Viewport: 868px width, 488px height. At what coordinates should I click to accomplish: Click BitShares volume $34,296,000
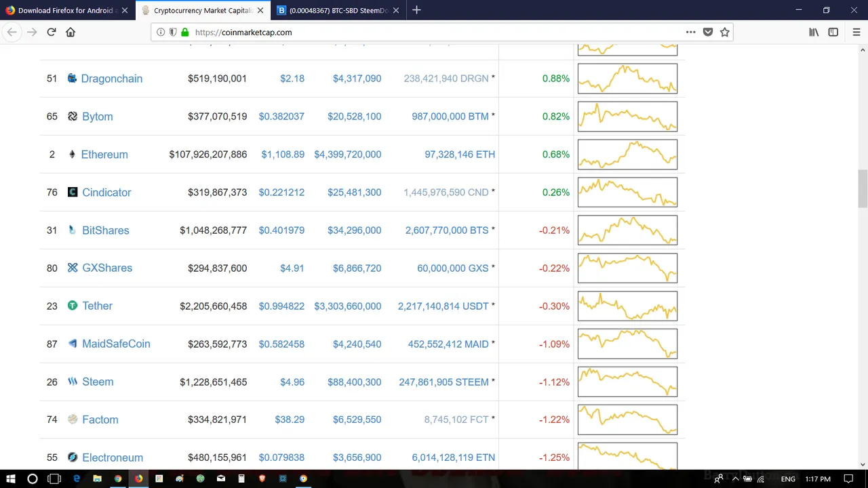tap(354, 230)
